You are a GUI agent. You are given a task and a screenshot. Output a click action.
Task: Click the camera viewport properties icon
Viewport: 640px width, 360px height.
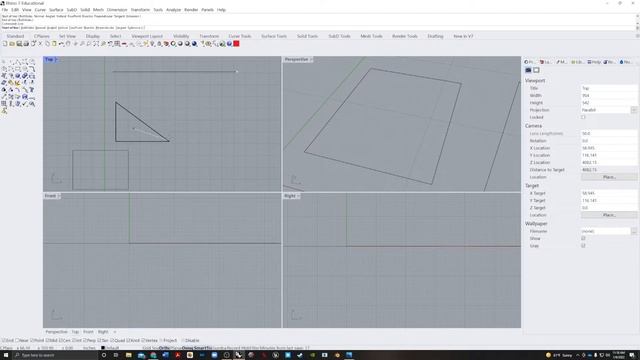528,70
